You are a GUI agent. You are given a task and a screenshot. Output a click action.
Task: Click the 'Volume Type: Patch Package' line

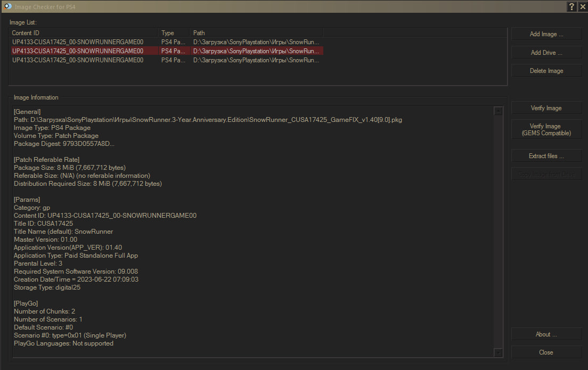click(56, 136)
